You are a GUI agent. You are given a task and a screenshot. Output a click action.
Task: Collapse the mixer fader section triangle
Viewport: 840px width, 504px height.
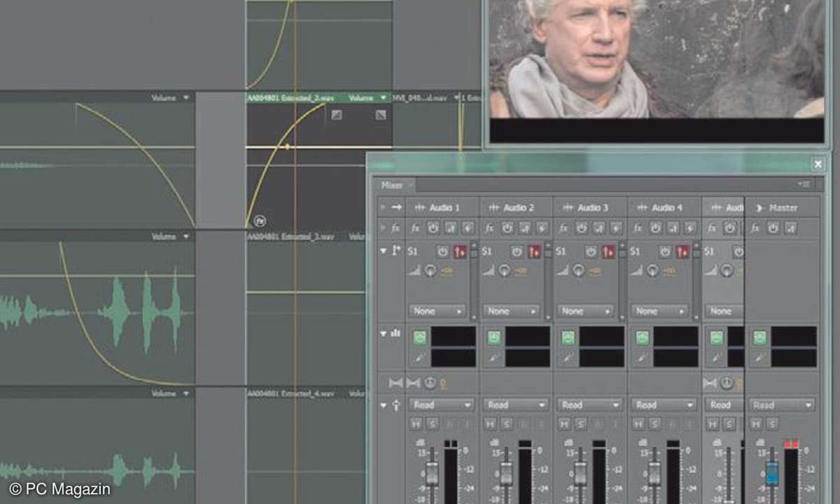(x=383, y=405)
